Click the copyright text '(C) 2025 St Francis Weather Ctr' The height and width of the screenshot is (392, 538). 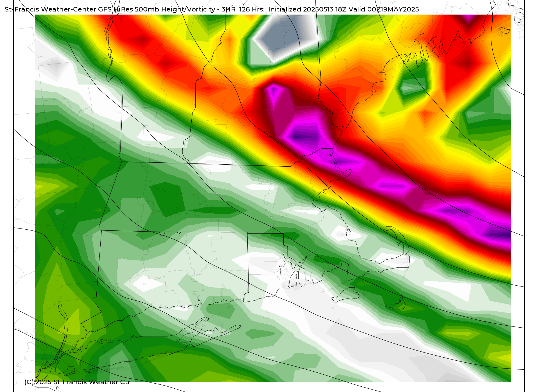[77, 382]
